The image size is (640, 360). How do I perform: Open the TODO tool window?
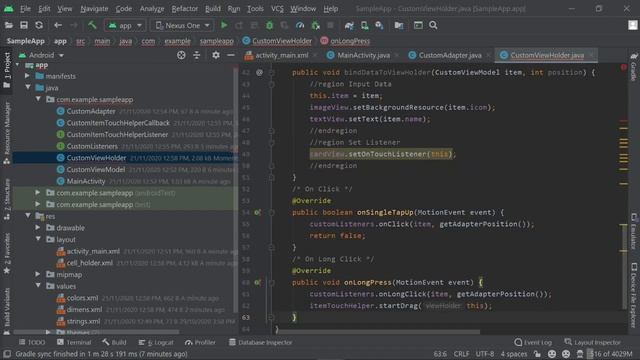32,342
